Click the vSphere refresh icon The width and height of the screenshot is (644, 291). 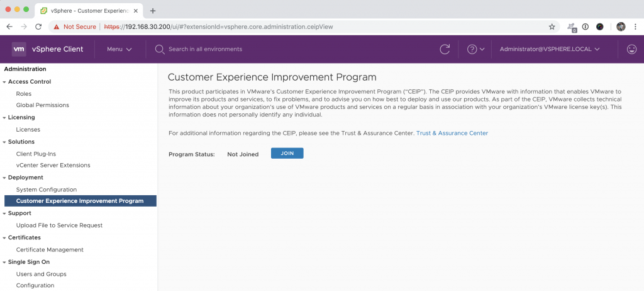pos(445,49)
